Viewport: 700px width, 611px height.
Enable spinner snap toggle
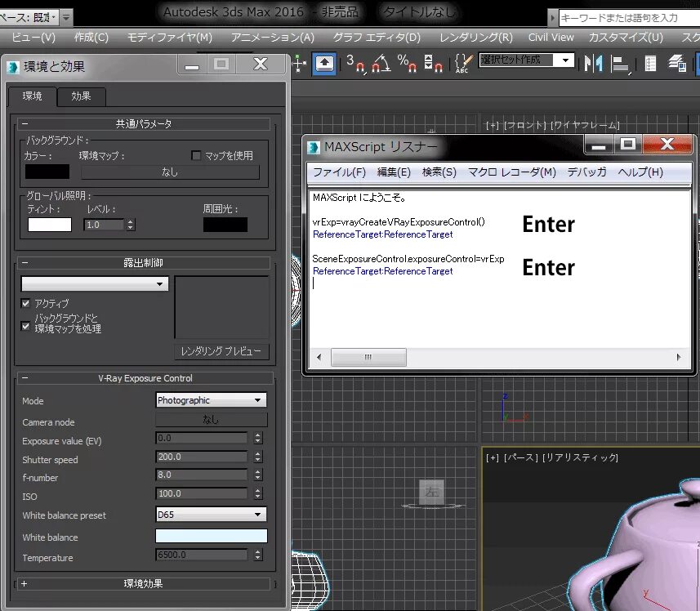433,64
